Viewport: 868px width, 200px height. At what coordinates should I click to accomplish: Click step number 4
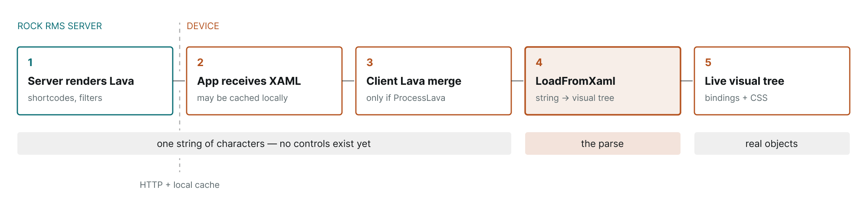(x=539, y=62)
